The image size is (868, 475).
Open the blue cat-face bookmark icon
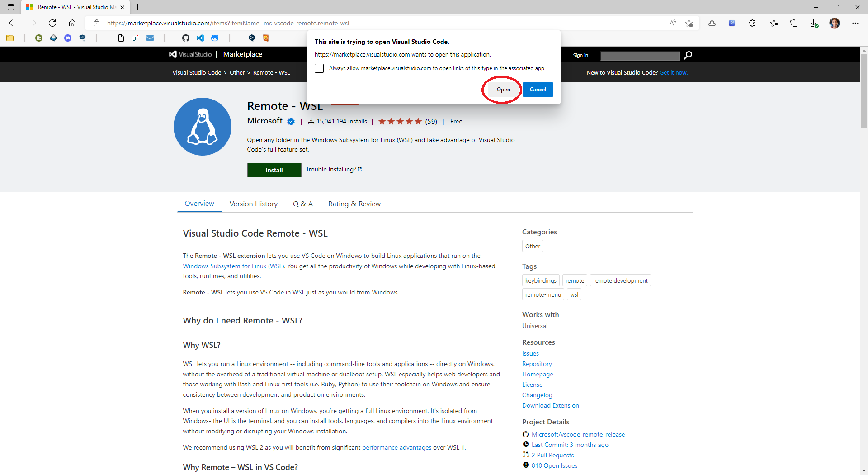[x=215, y=38]
